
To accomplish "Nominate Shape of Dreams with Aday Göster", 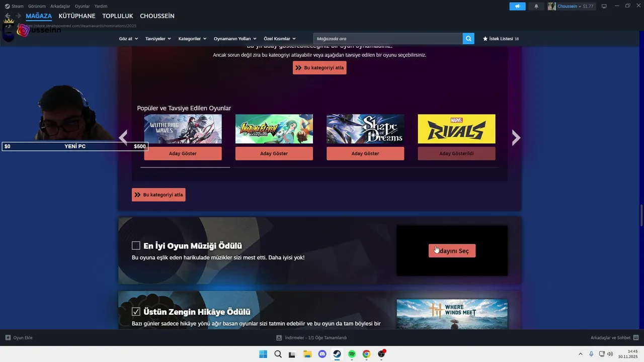I will point(365,153).
